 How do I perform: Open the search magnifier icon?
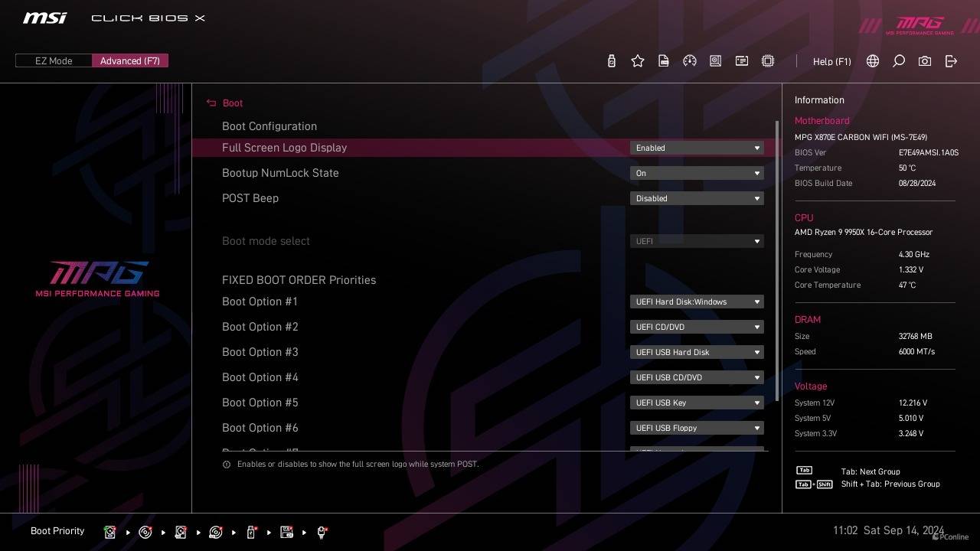899,61
